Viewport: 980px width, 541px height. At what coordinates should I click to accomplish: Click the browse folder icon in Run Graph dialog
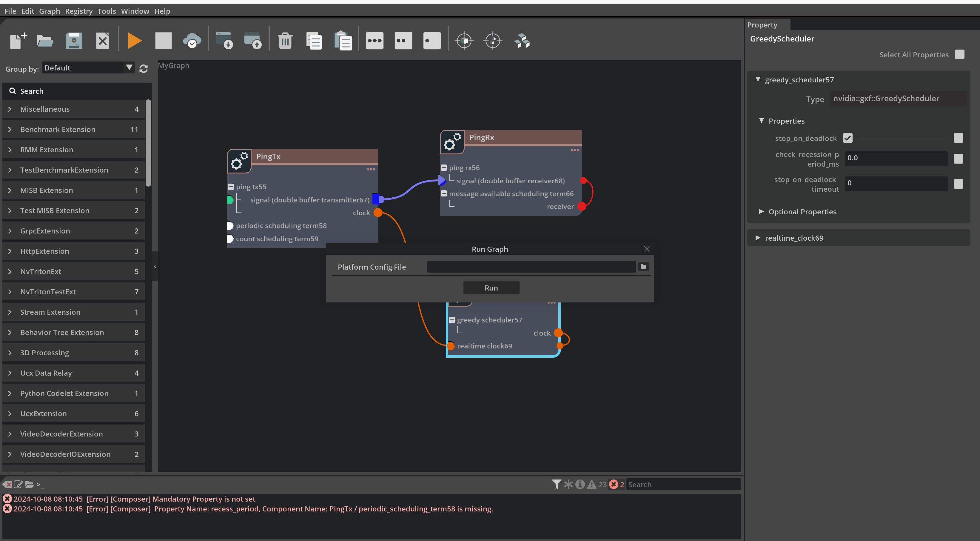(644, 267)
